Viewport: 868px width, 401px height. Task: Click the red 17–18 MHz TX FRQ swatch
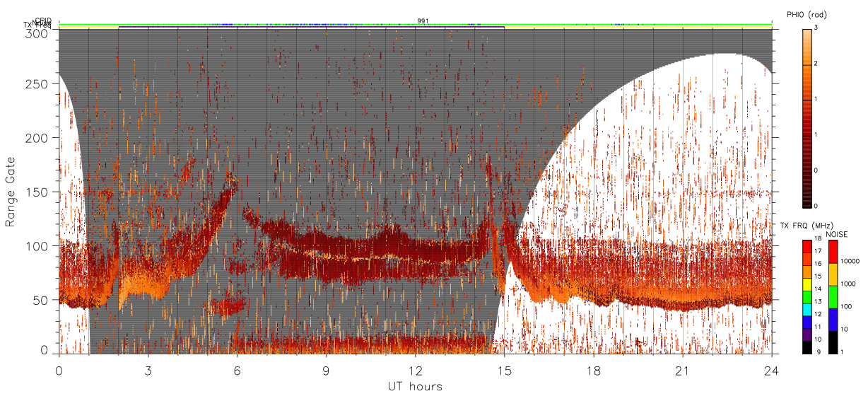click(807, 248)
